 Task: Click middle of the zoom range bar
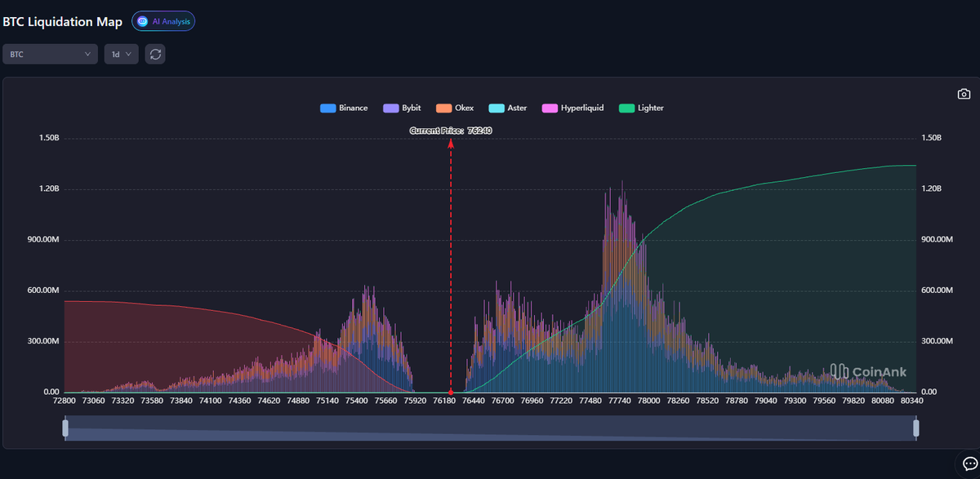click(490, 428)
